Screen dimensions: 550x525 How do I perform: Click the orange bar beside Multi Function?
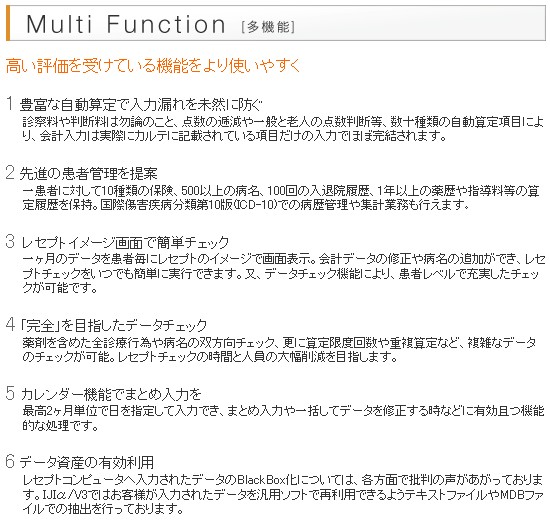[8, 23]
